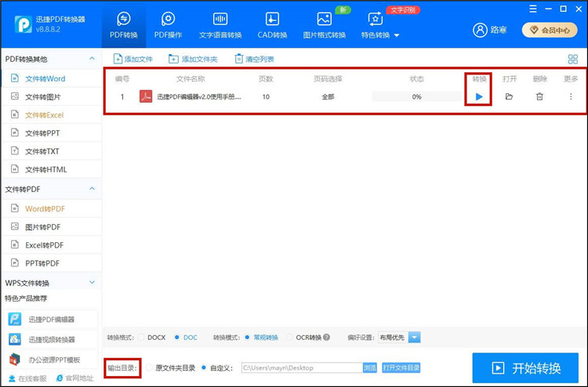
Task: Select 自定义 output radio button
Action: pos(204,368)
